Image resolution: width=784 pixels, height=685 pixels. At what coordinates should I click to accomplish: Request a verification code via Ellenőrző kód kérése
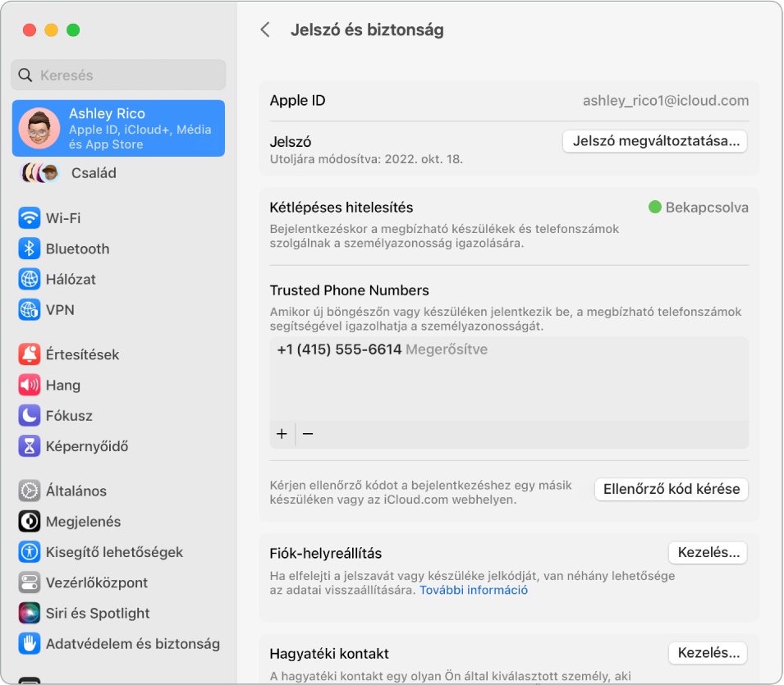[x=671, y=489]
